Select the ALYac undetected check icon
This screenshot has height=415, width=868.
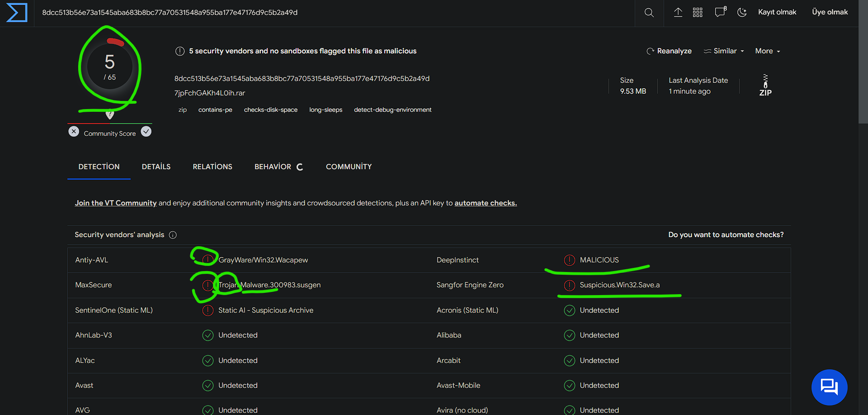[x=208, y=361]
